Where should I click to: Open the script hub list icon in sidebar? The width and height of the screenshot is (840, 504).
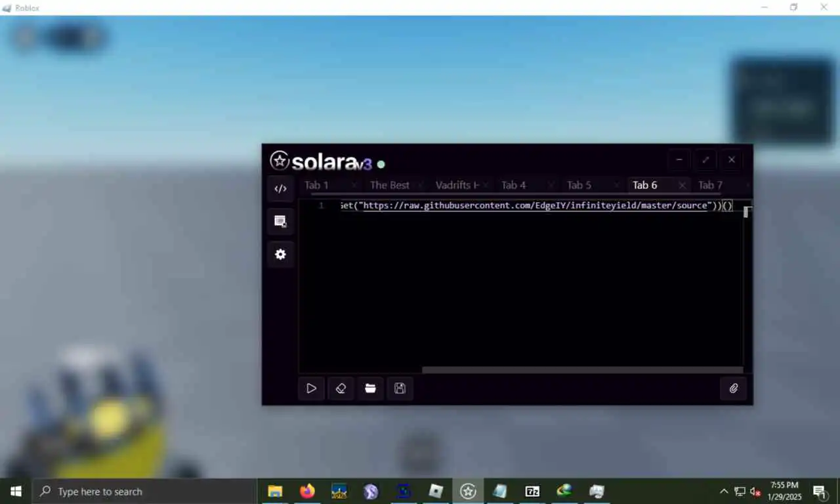coord(280,221)
